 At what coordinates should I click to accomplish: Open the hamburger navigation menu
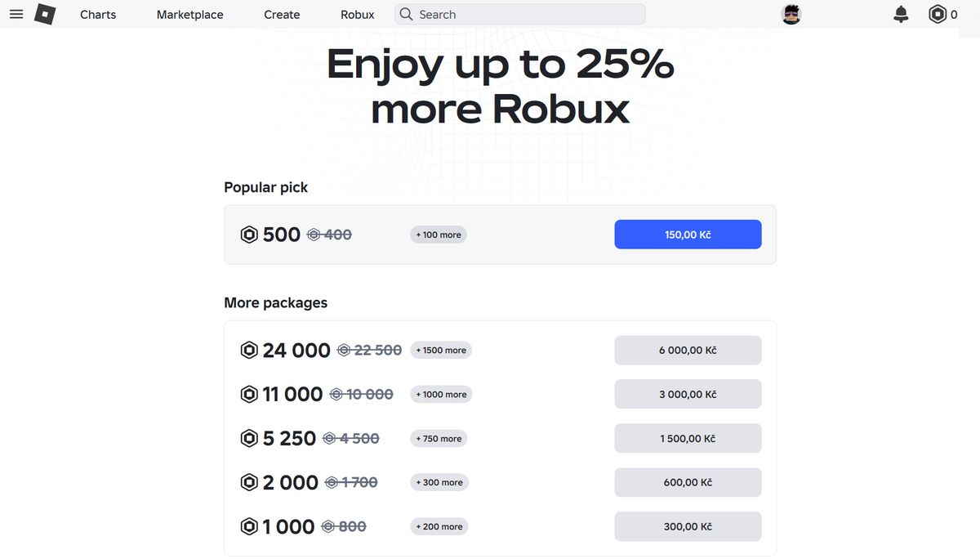coord(16,15)
